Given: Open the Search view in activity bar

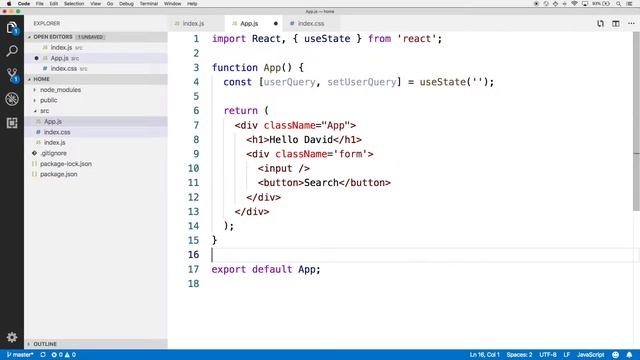Looking at the screenshot, I should [x=12, y=51].
